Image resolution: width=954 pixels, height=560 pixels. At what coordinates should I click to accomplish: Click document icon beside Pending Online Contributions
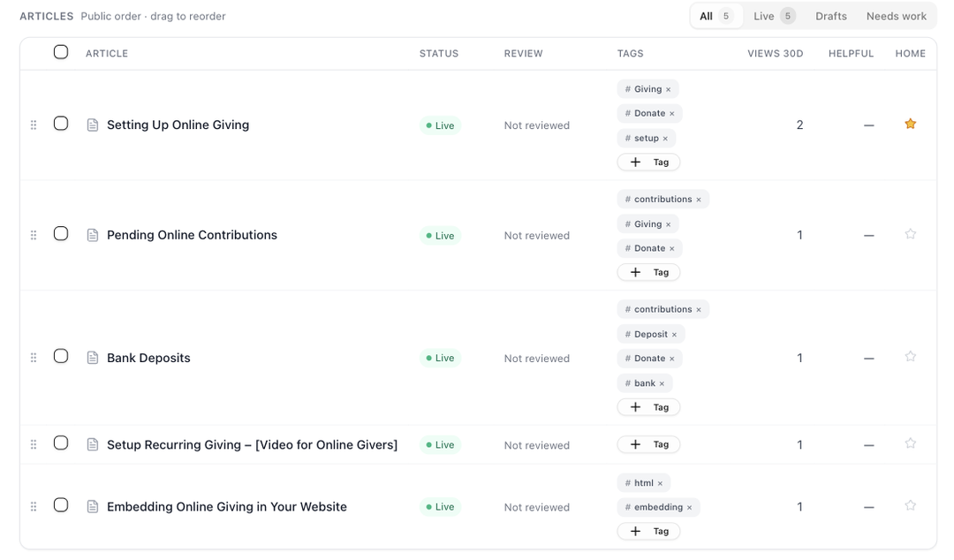tap(93, 235)
